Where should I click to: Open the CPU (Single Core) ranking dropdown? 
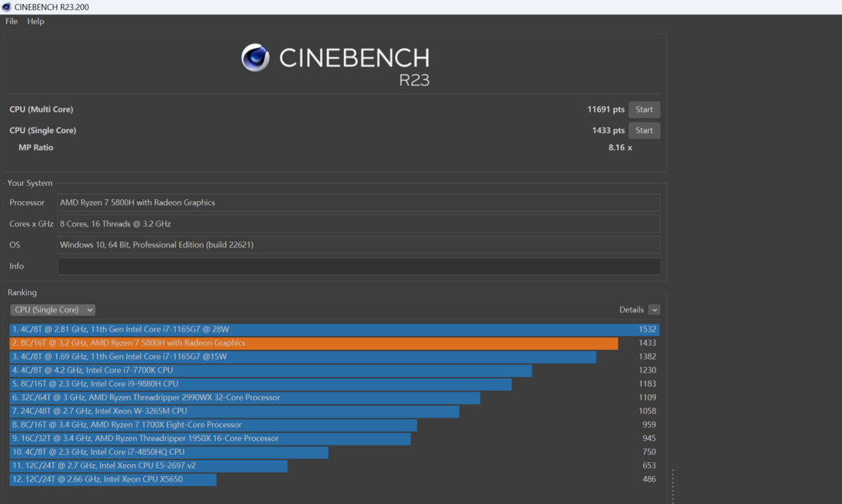tap(53, 310)
